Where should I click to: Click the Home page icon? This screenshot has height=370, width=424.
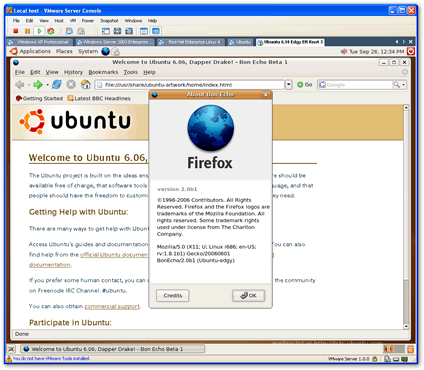[x=86, y=85]
